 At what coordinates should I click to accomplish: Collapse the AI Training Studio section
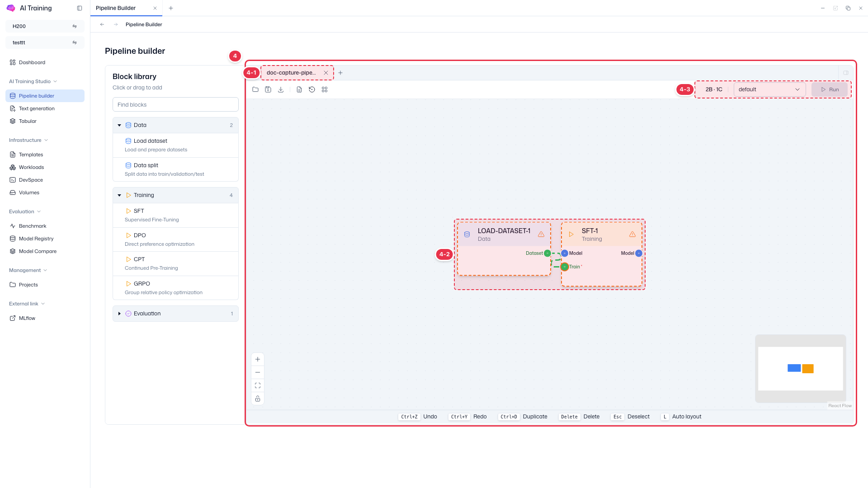tap(33, 81)
